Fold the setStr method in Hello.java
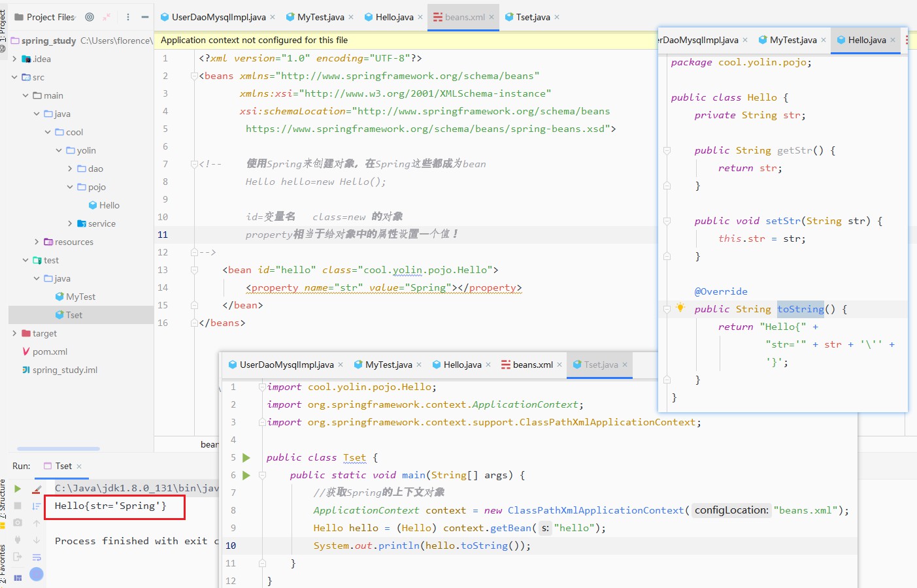Screen dimensions: 917x588 click(667, 221)
